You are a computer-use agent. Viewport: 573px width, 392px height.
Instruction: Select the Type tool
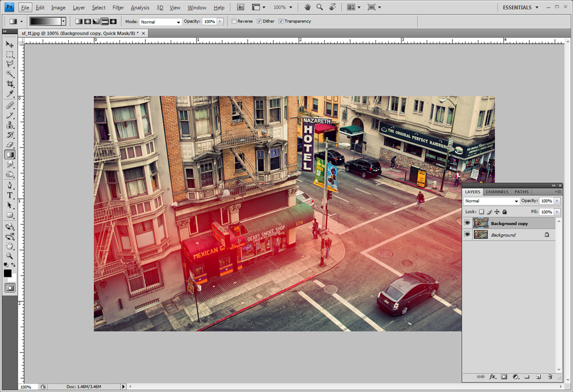coord(10,196)
